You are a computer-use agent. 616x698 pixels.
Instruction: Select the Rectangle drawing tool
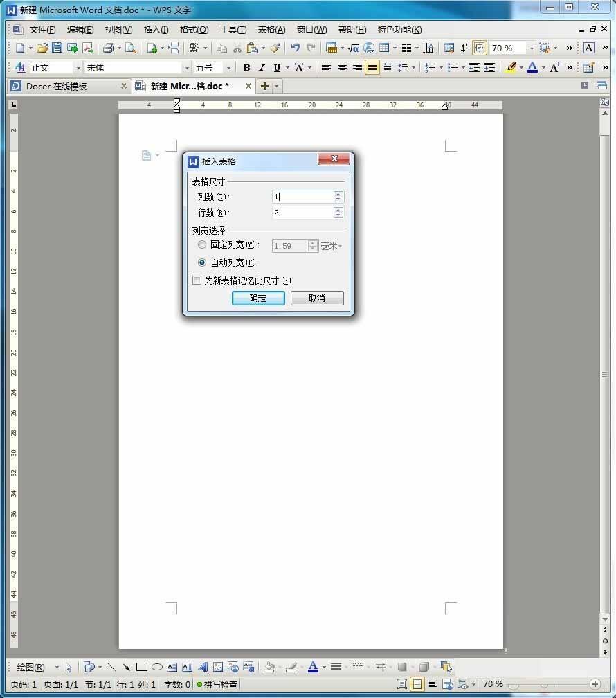coord(142,667)
